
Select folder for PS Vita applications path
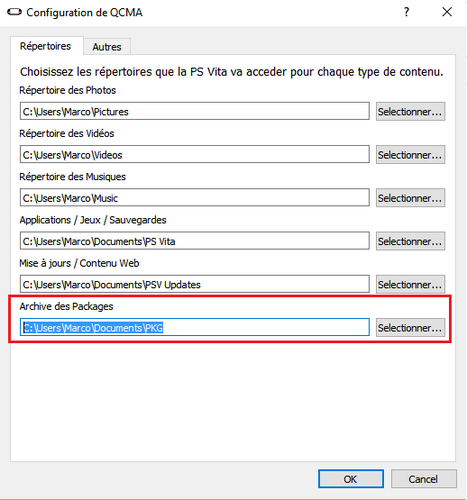tap(410, 241)
